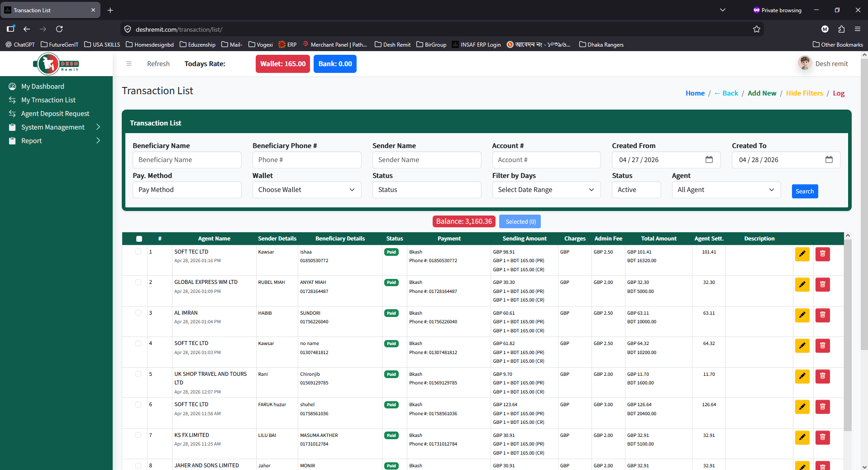This screenshot has height=470, width=868.
Task: Open the ChatGPT bookmark
Action: [20, 44]
